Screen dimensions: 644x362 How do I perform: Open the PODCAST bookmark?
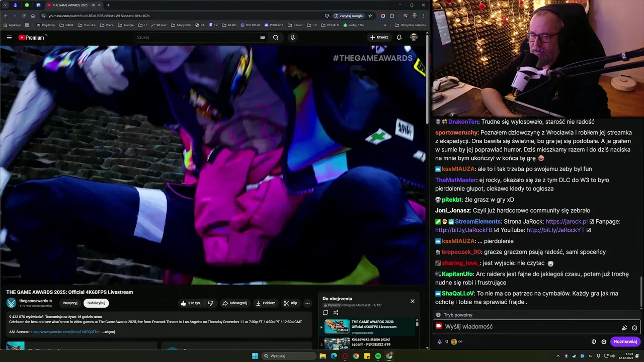tap(274, 25)
